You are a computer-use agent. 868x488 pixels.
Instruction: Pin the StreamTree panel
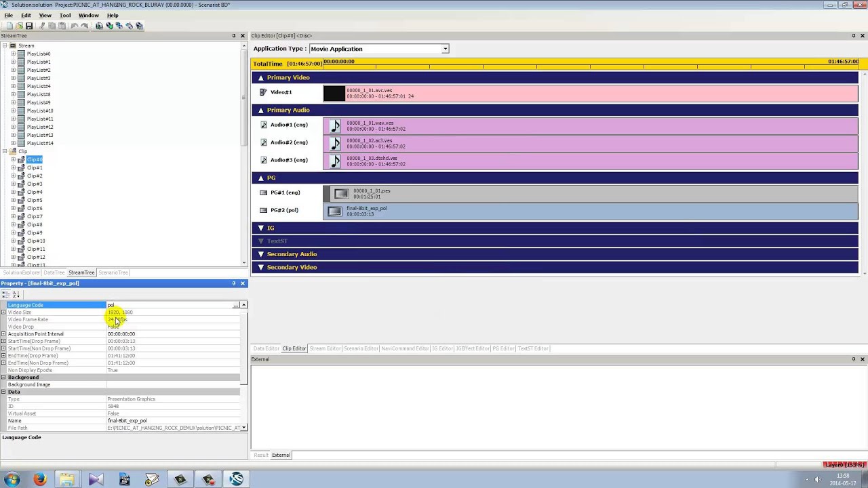click(234, 35)
